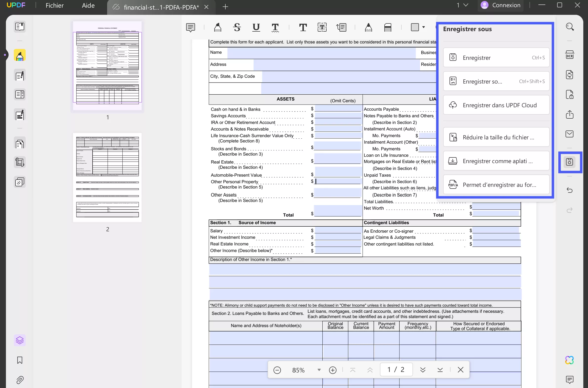Open the sticky note comment tool
Screen dimensions: 588x388
pos(190,27)
